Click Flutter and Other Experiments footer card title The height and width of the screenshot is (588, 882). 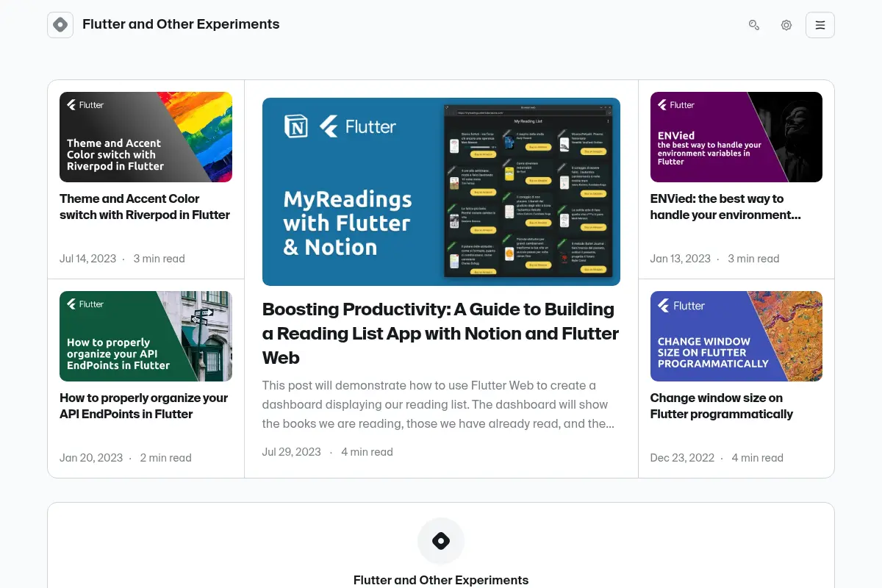(441, 580)
